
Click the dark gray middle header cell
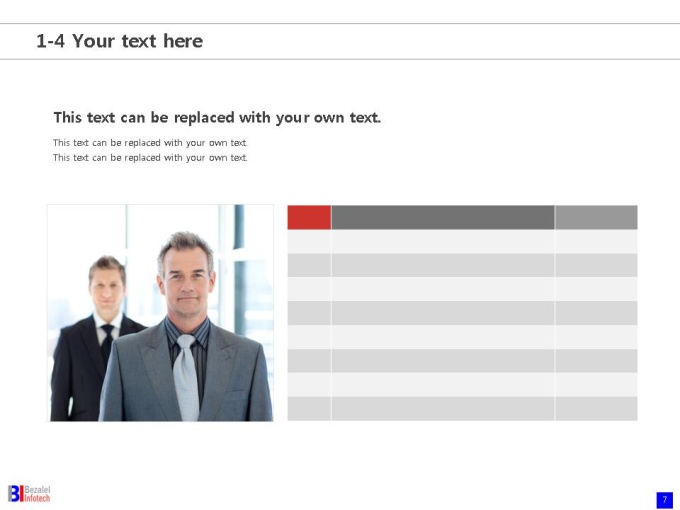click(x=443, y=217)
